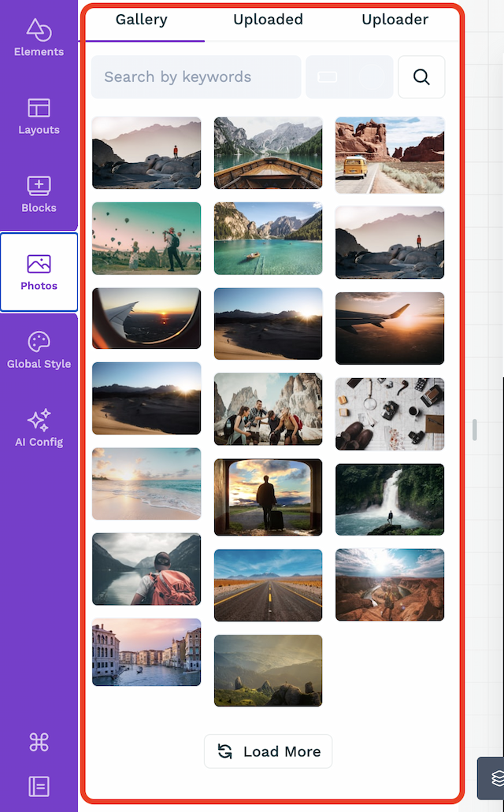This screenshot has width=504, height=812.
Task: Focus the Search by keywords field
Action: 196,76
